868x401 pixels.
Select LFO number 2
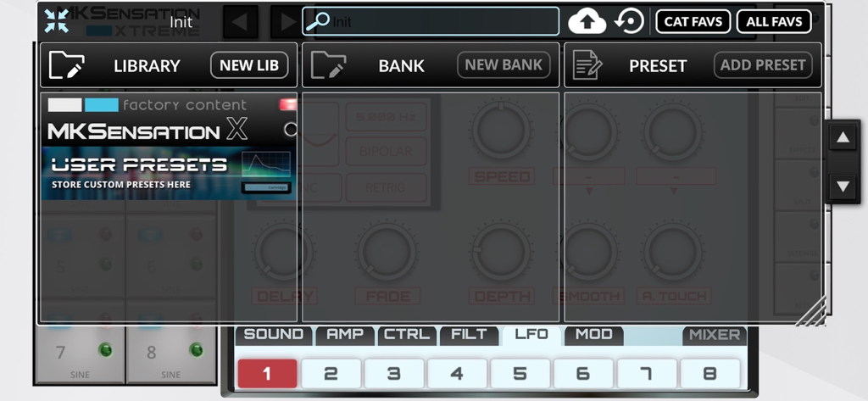331,373
